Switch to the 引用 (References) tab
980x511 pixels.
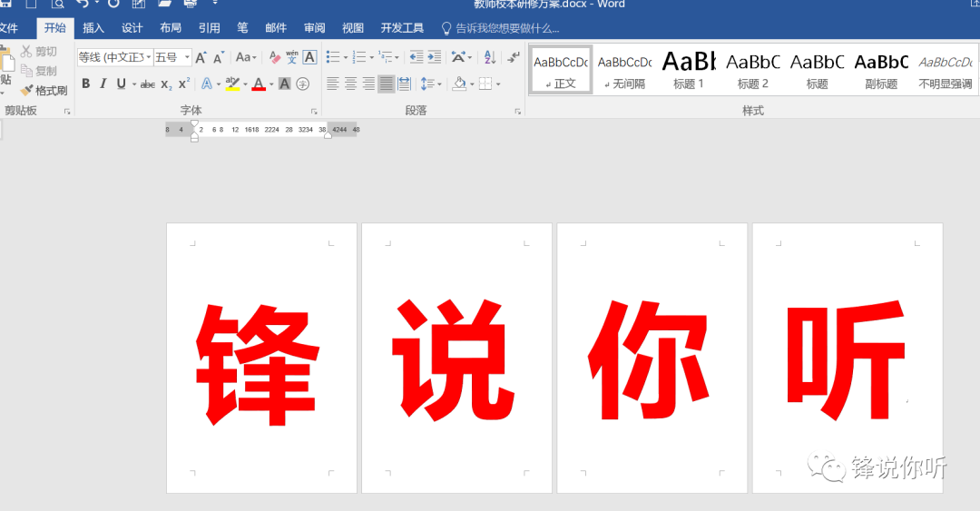pos(210,28)
